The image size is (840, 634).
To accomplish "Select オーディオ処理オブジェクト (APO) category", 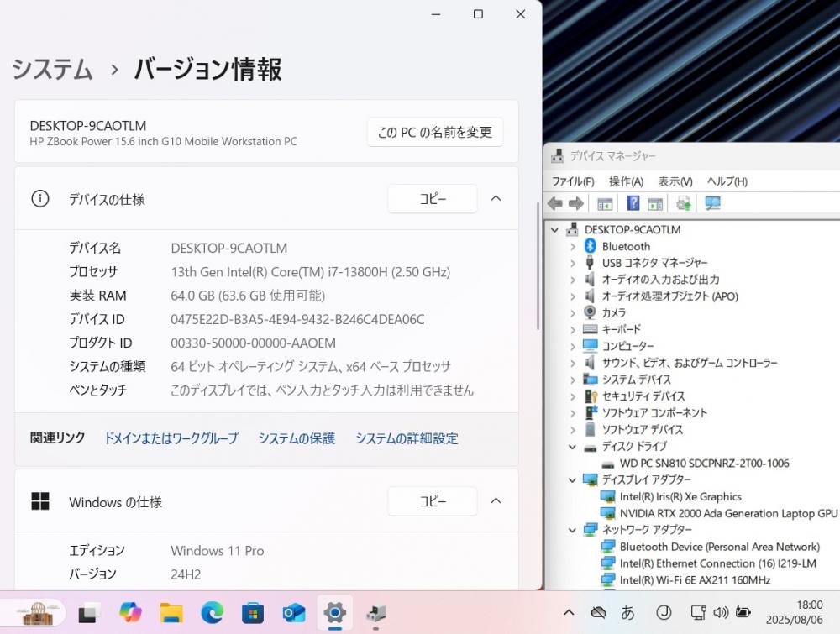I will coord(669,296).
